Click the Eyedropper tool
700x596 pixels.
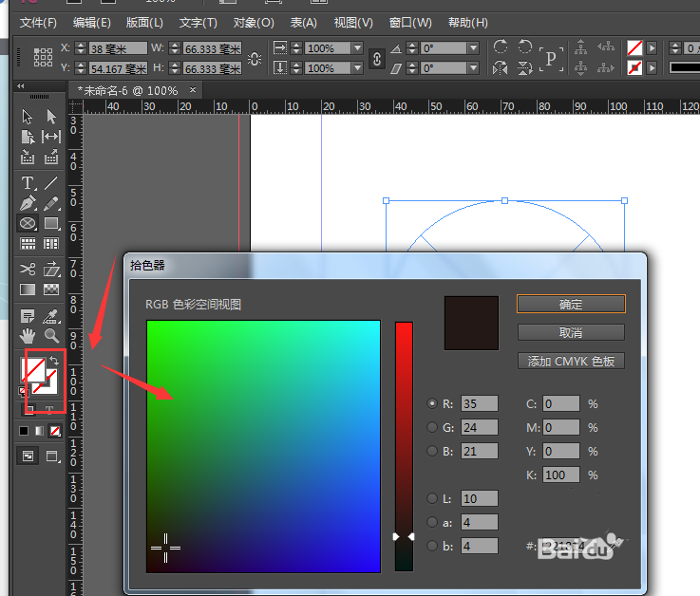pyautogui.click(x=51, y=315)
